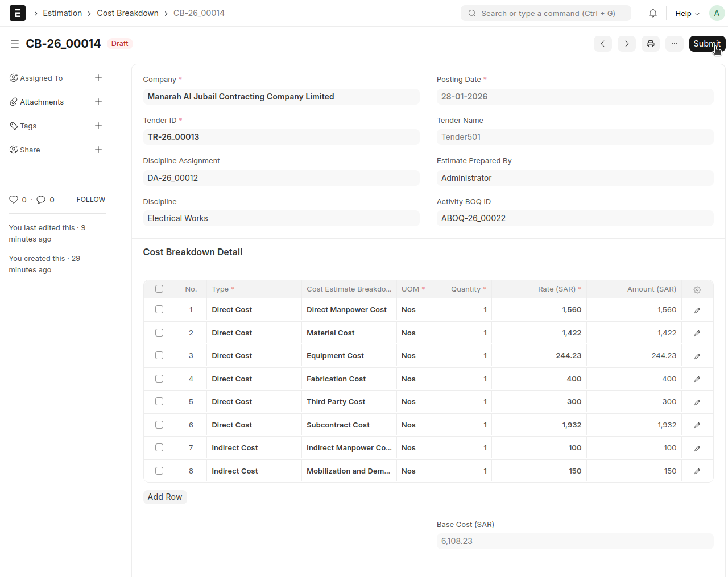Go to next document with right arrow
Viewport: 728px width, 577px height.
626,44
